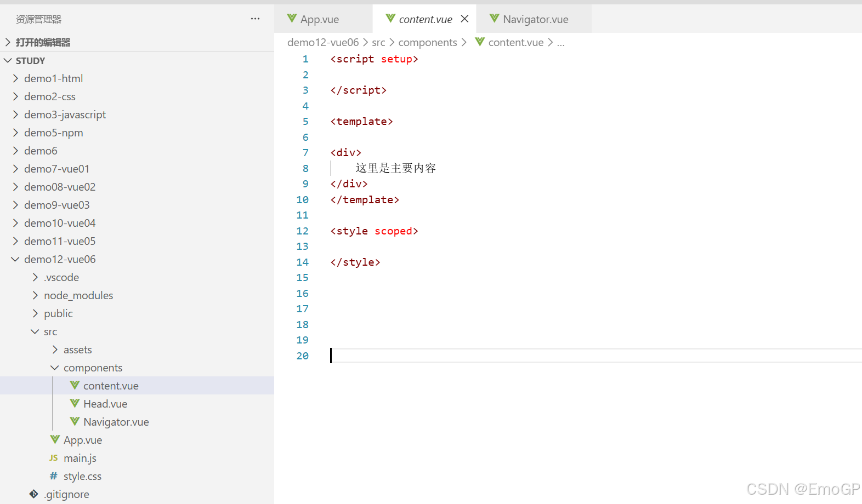Expand demo2-css folder
Viewport: 862px width, 504px height.
pyautogui.click(x=137, y=96)
